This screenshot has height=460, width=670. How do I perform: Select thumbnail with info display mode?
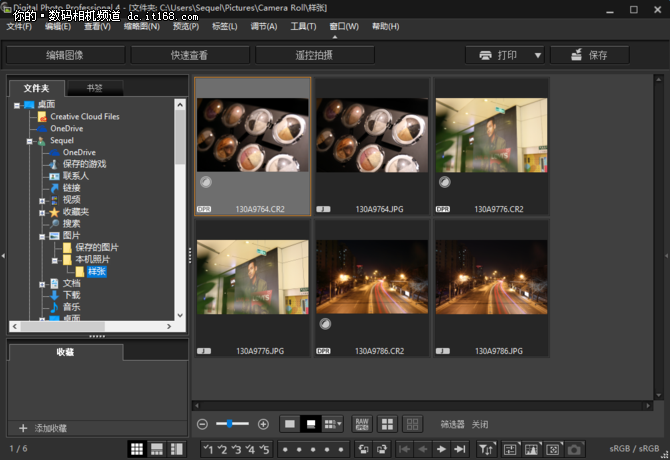pos(311,424)
